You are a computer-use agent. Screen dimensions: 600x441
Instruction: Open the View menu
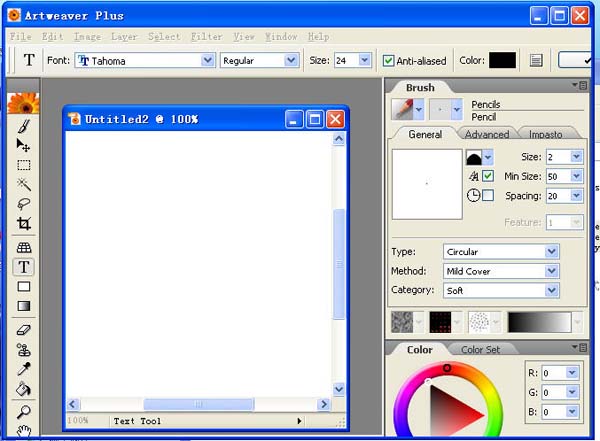click(x=244, y=36)
